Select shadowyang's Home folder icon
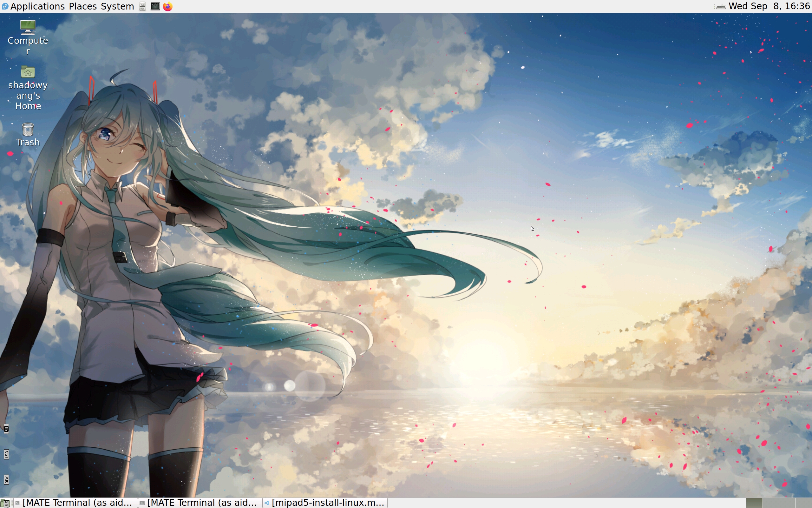This screenshot has width=812, height=508. (x=28, y=88)
